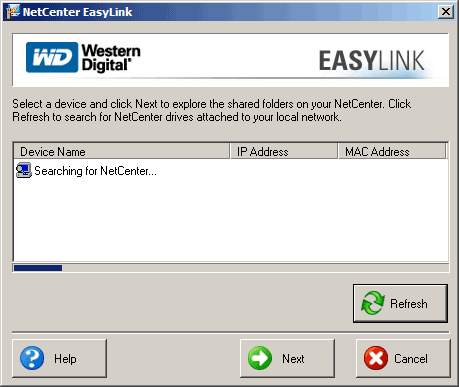Screen dimensions: 459x387
Task: Sort by MAC Address column header
Action: 392,152
